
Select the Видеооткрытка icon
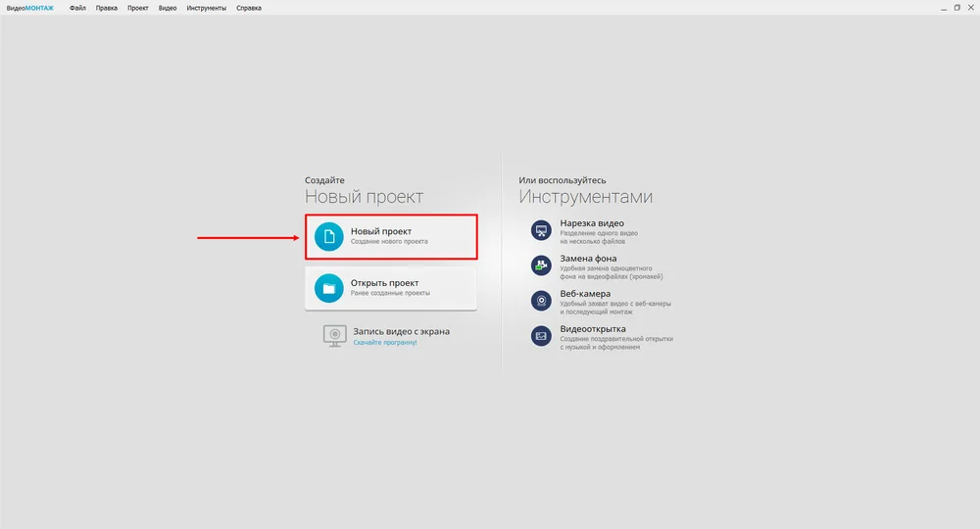pos(541,336)
